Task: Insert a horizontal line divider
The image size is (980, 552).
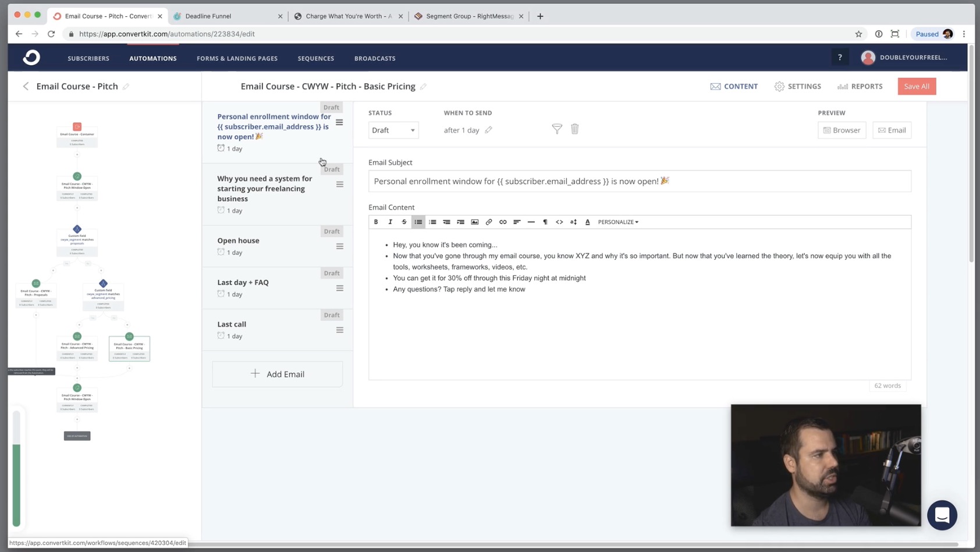Action: point(531,222)
